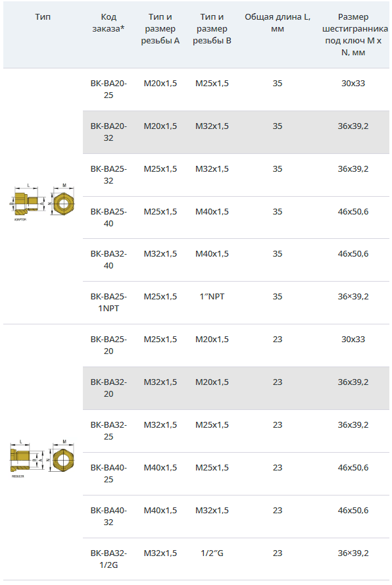This screenshot has width=392, height=585.
Task: Click the reducer drawing thumbnail
Action: 42,459
